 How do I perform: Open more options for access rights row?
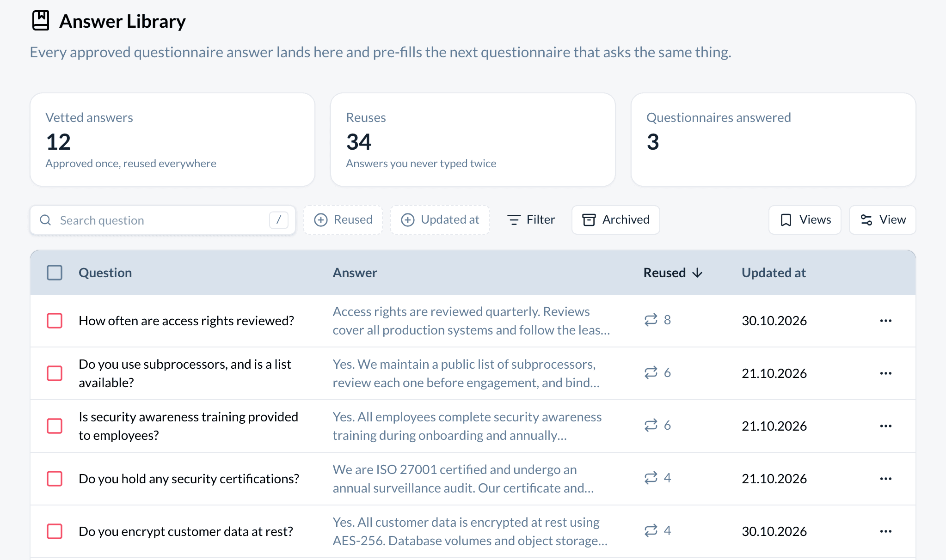point(885,321)
